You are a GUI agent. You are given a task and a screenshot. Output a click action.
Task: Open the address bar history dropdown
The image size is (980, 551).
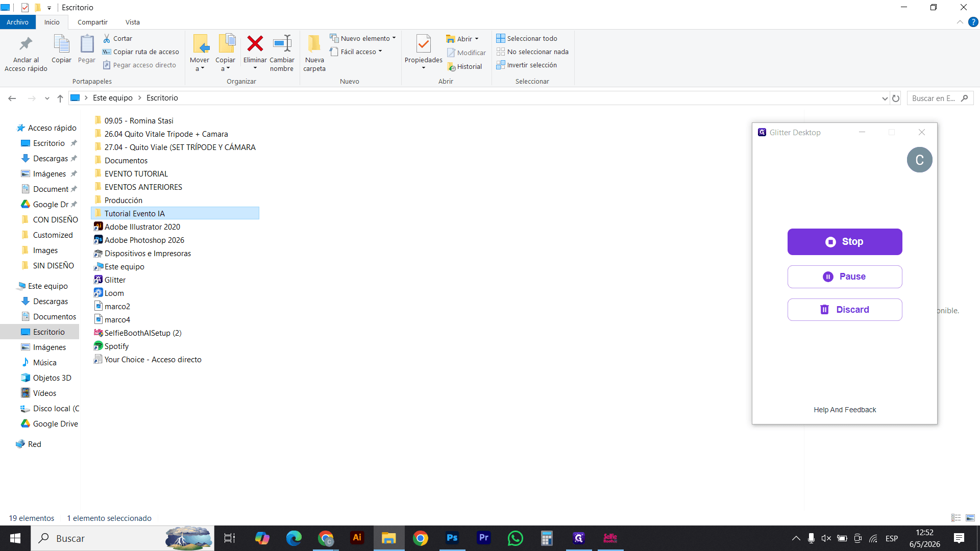click(885, 98)
